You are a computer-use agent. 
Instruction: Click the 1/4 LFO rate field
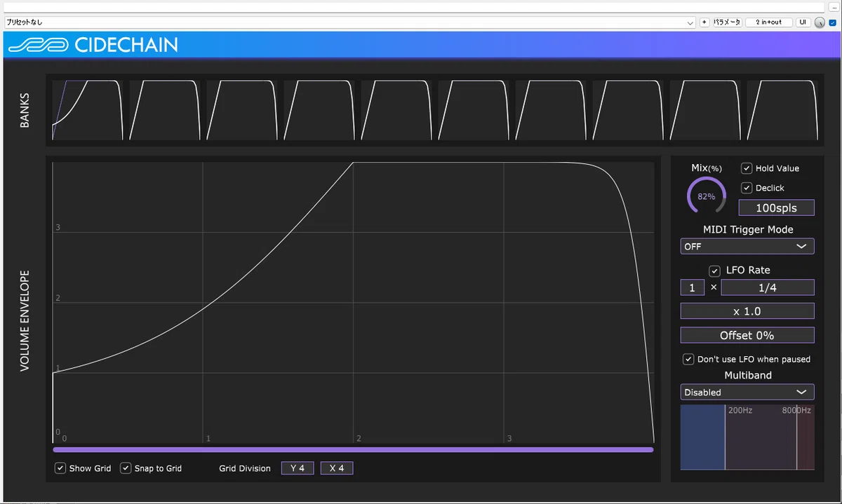tap(768, 287)
